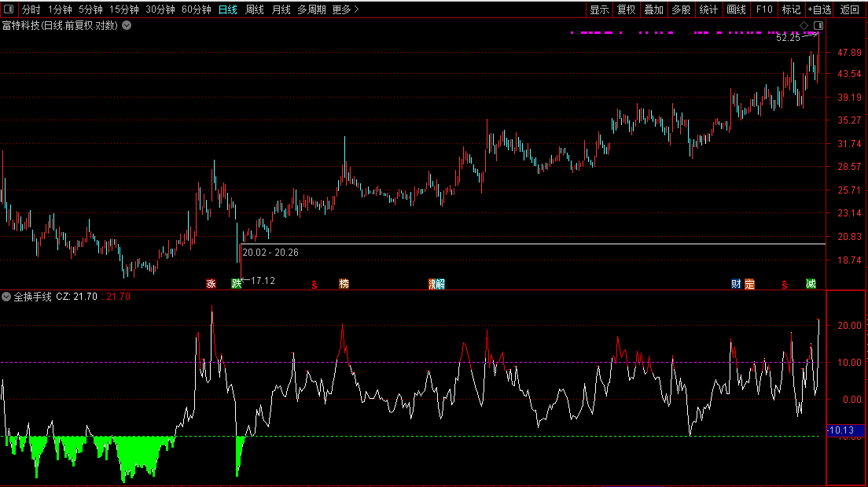Select the 15分钟 period tab
This screenshot has height=487, width=868.
pyautogui.click(x=124, y=9)
